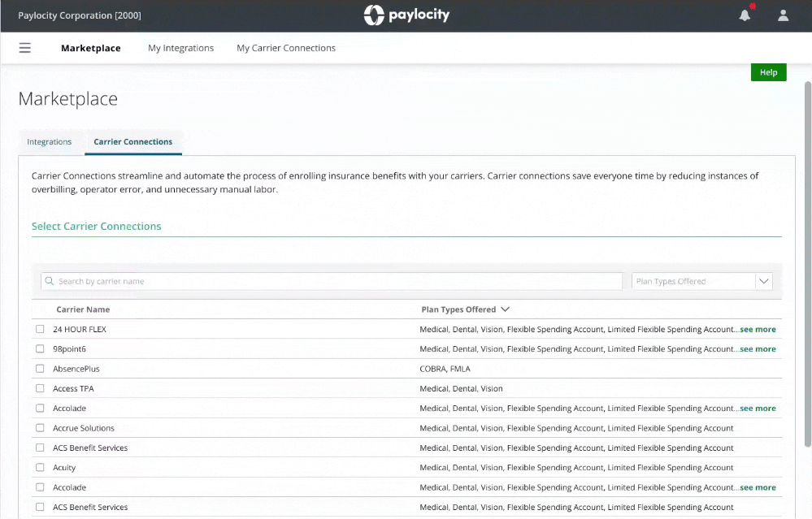See more plan types for 24 HOUR FLEX
This screenshot has height=519, width=812.
click(x=758, y=329)
